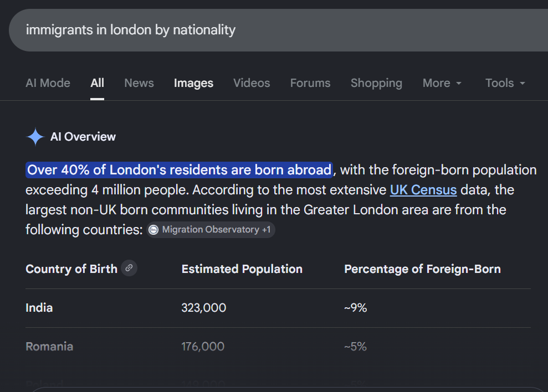This screenshot has width=548, height=392.
Task: Select the Shopping tab
Action: [x=376, y=83]
